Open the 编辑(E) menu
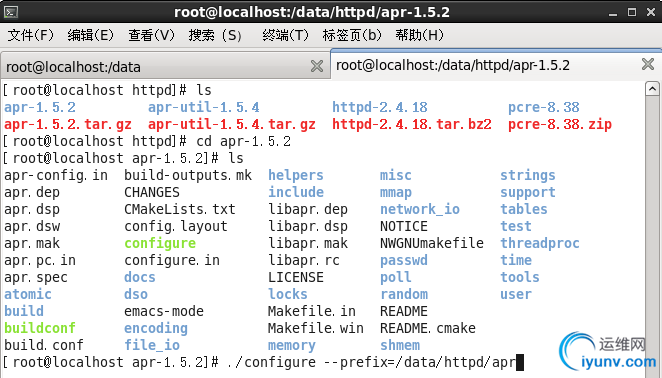This screenshot has height=378, width=662. coord(90,35)
